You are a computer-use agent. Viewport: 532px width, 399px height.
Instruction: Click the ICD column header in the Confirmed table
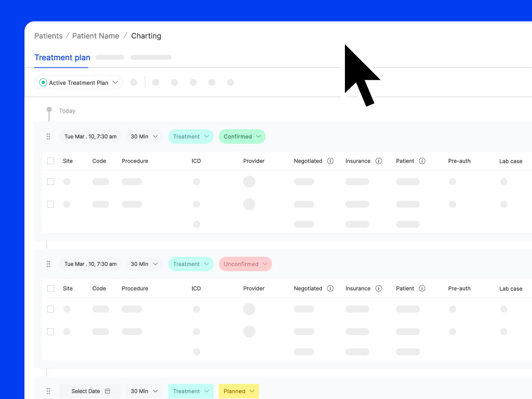[196, 161]
